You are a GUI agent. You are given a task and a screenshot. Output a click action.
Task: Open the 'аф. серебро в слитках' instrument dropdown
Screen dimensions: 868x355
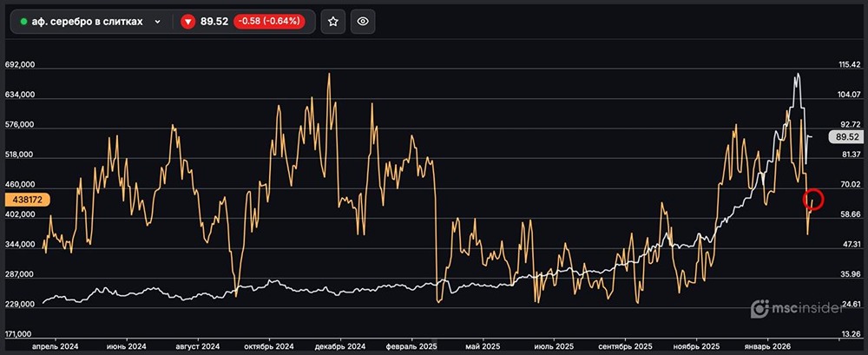pos(90,22)
